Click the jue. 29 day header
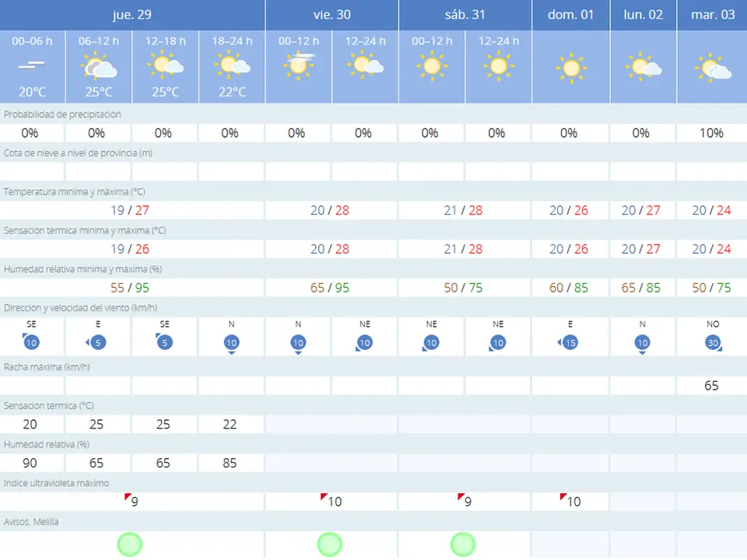 pyautogui.click(x=132, y=15)
